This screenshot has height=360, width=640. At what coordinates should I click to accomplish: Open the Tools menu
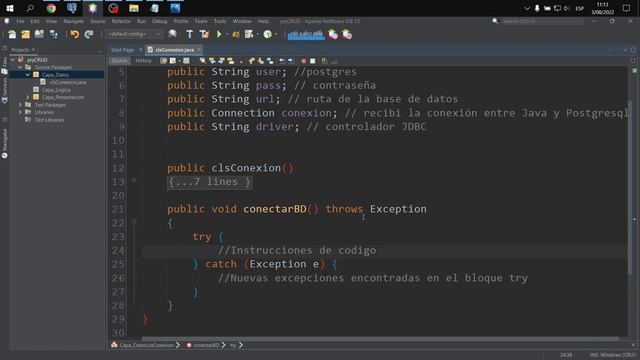point(220,21)
